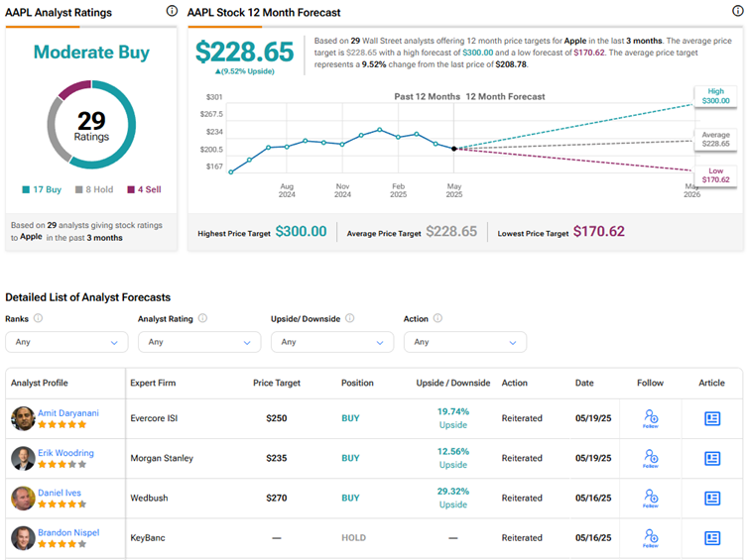
Task: Click the Apple link in ratings footnote
Action: [31, 237]
